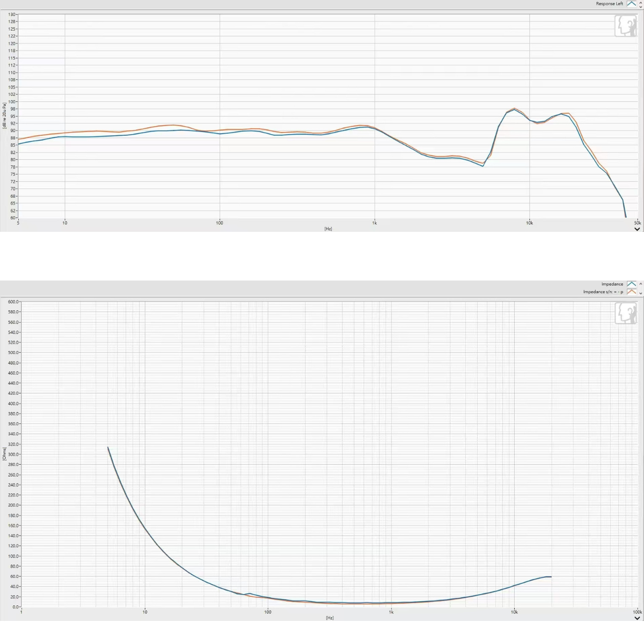Click the [Hz] label under the impedance graph
The image size is (644, 644).
point(330,618)
